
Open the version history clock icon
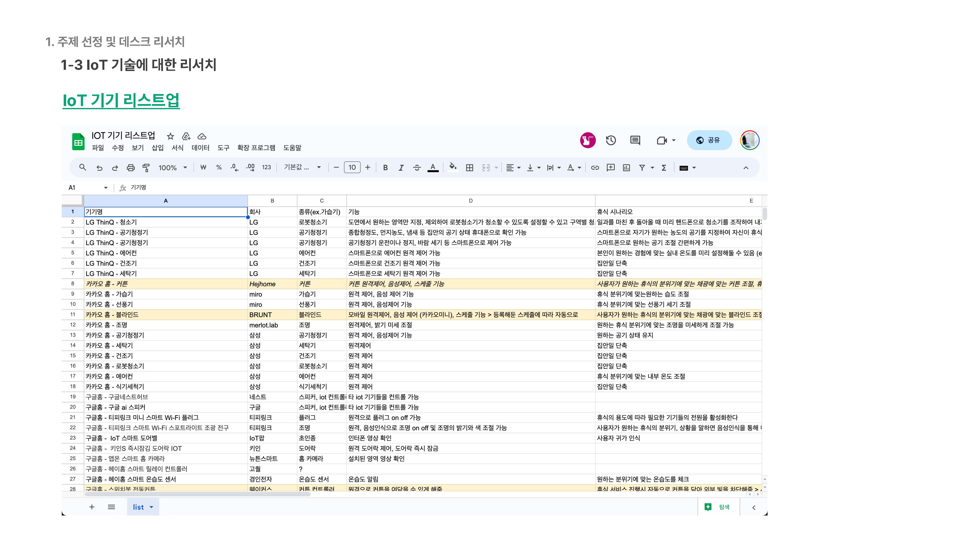tap(611, 140)
